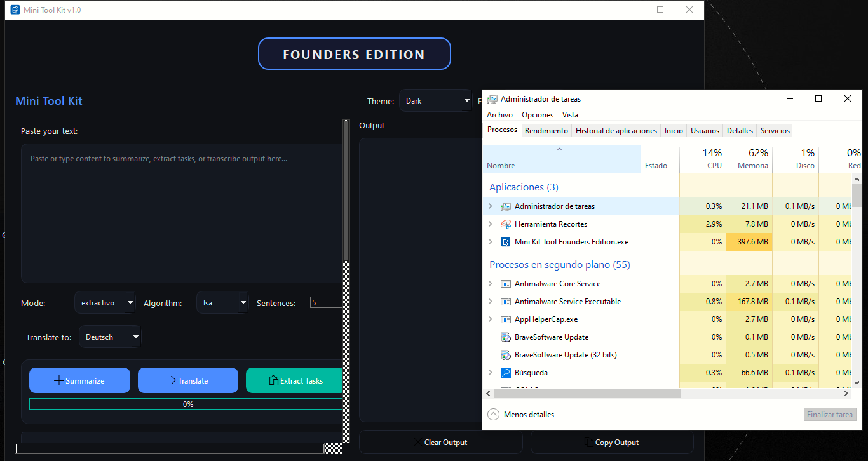Click the Procesos en segundo plano (55) heading
Image resolution: width=868 pixels, height=461 pixels.
click(560, 264)
